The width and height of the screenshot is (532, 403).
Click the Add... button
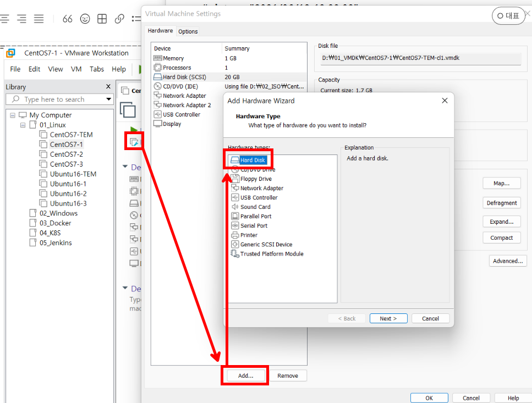pos(245,376)
